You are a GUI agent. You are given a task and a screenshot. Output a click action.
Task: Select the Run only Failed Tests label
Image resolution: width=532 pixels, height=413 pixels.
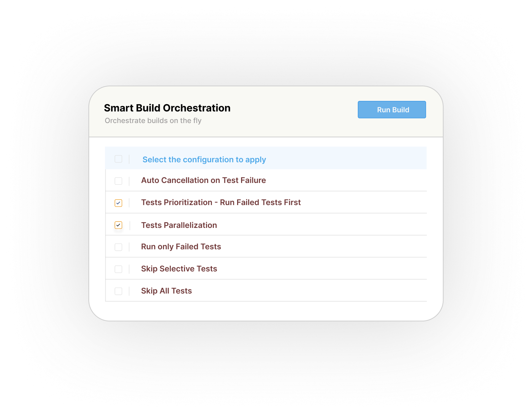181,247
